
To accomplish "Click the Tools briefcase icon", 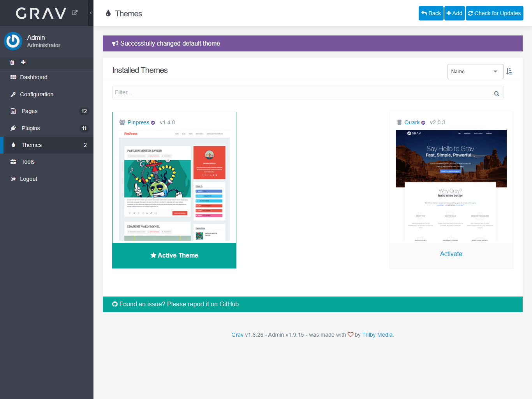I will [13, 162].
